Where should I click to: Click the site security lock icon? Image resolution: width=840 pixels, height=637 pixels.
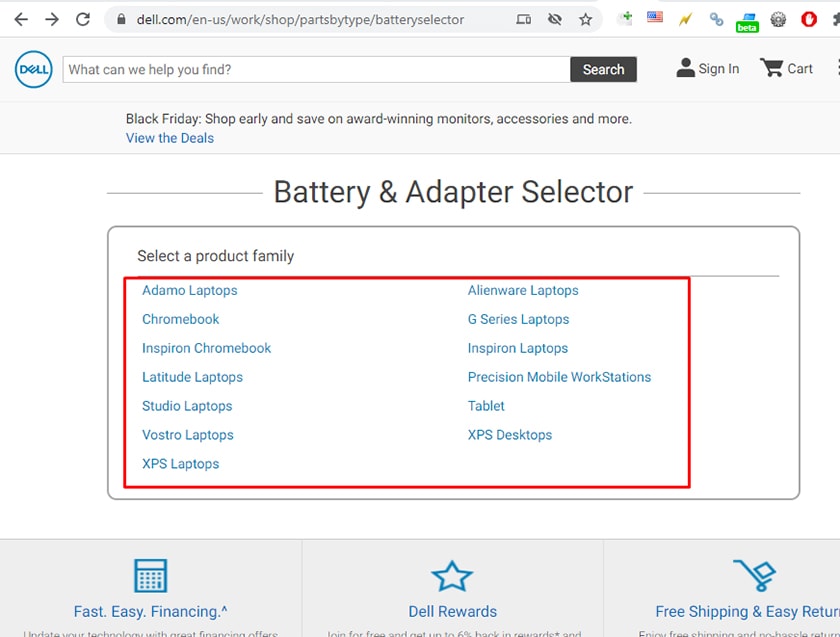121,18
